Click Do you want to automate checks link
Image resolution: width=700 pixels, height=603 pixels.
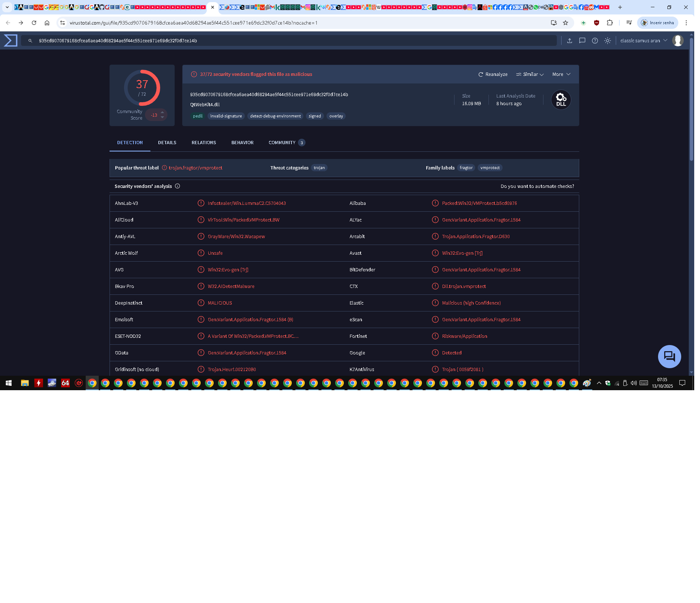537,186
